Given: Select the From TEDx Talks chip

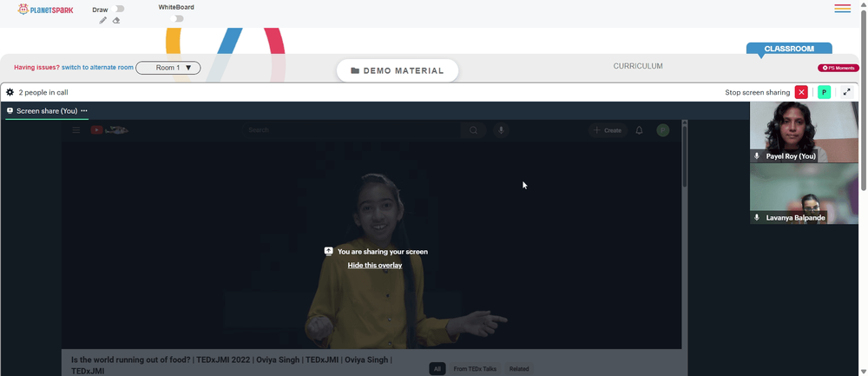Looking at the screenshot, I should [x=475, y=369].
